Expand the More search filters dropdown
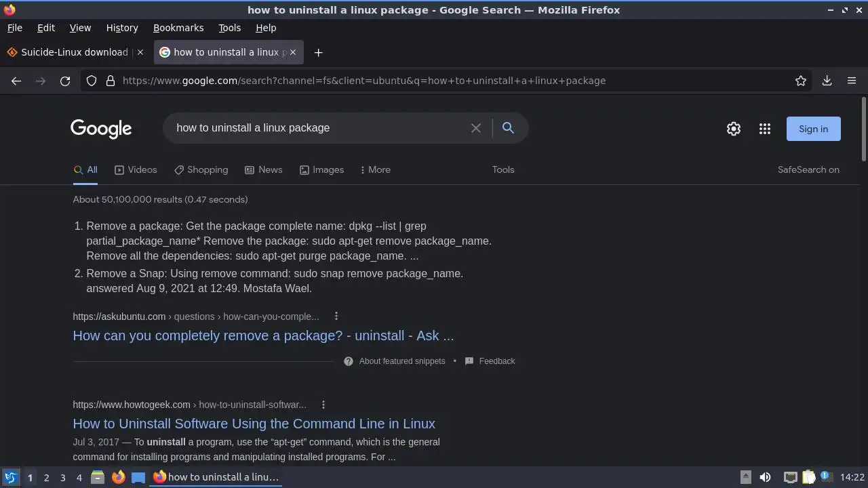 point(375,170)
